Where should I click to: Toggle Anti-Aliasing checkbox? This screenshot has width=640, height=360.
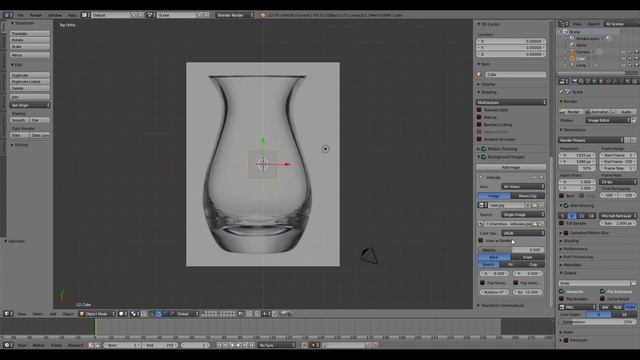[x=566, y=205]
